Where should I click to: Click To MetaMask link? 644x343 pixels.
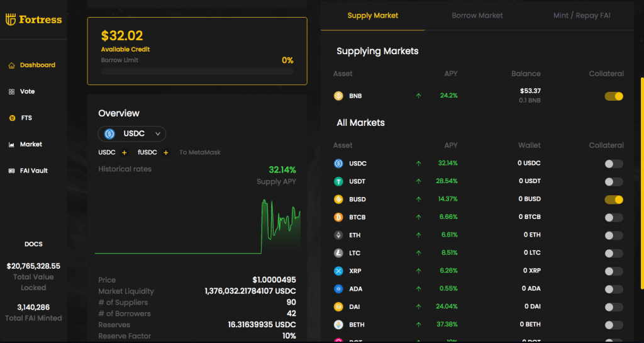click(x=200, y=152)
